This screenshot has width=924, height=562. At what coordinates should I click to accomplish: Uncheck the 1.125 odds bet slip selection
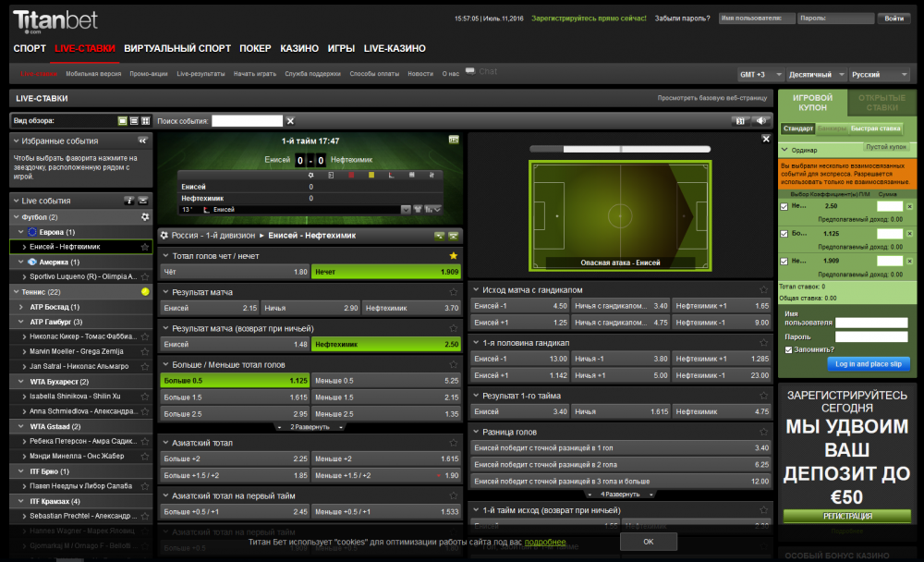784,234
